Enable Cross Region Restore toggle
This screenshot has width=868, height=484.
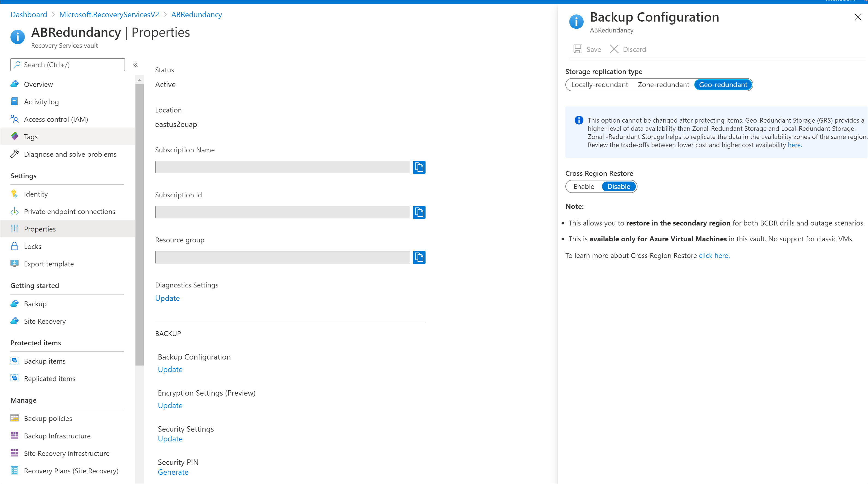[x=584, y=186]
